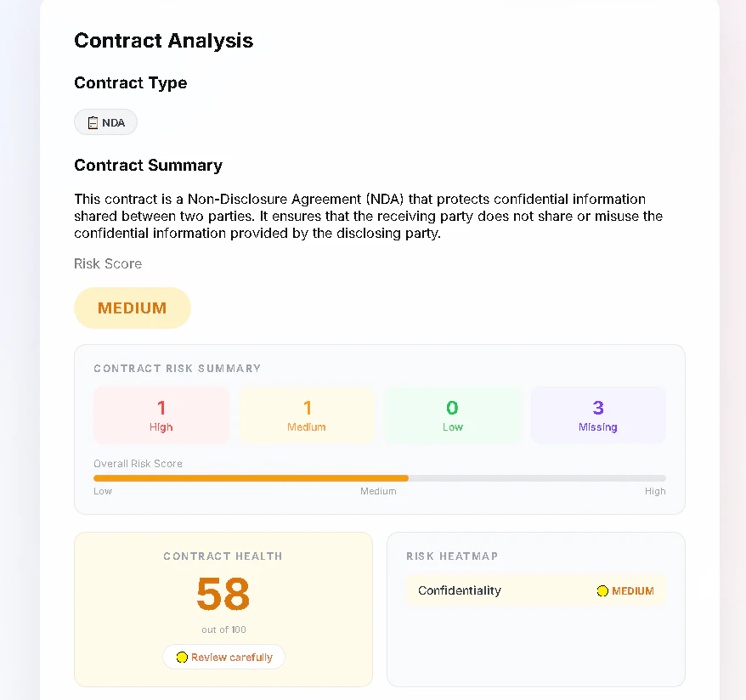Click the Review carefully pill
Screen dimensions: 746x700
point(223,657)
